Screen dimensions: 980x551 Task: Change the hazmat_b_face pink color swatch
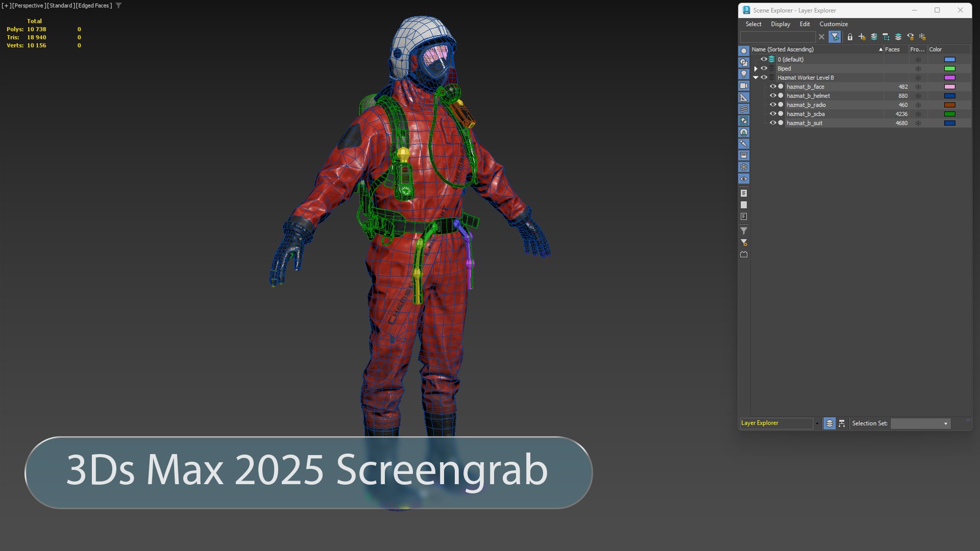(949, 87)
